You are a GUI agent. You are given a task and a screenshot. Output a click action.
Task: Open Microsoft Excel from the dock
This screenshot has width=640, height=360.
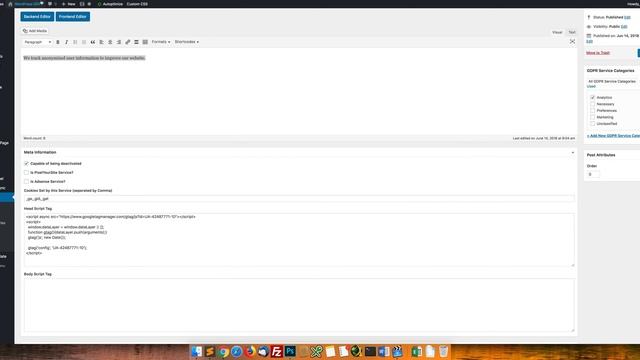pyautogui.click(x=417, y=351)
